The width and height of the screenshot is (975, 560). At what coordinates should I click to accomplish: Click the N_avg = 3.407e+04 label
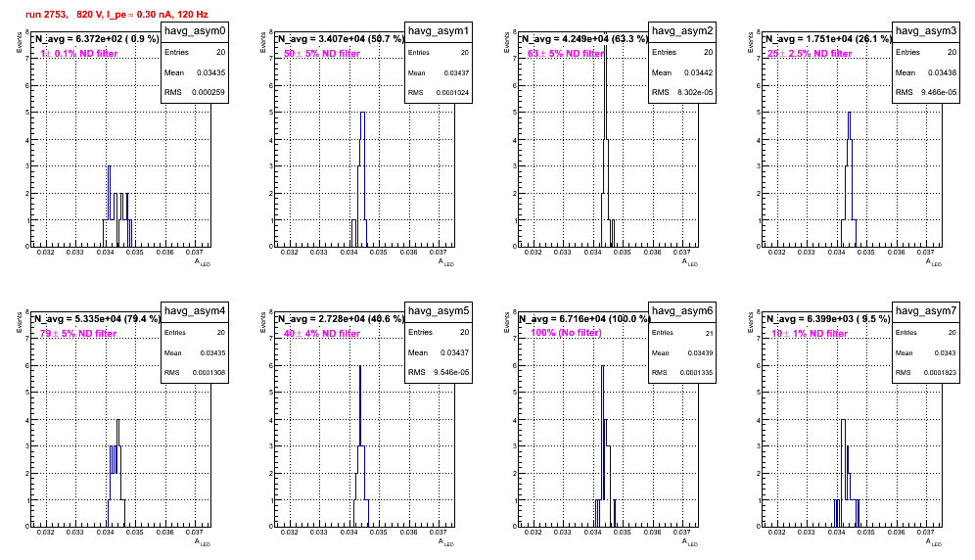(341, 38)
